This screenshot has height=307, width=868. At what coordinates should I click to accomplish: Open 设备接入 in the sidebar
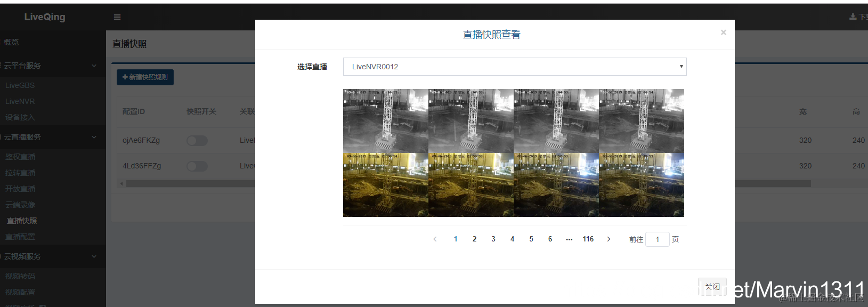(x=20, y=117)
